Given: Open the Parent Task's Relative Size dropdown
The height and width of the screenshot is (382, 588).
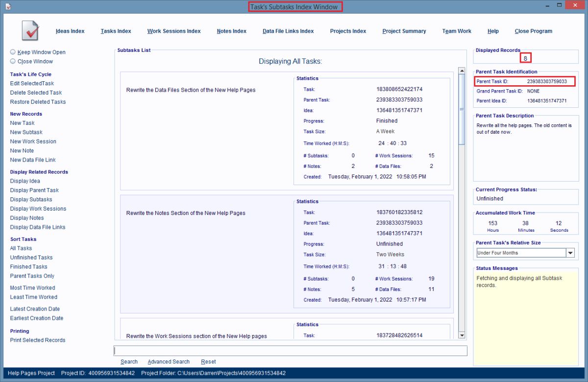Looking at the screenshot, I should click(x=570, y=253).
